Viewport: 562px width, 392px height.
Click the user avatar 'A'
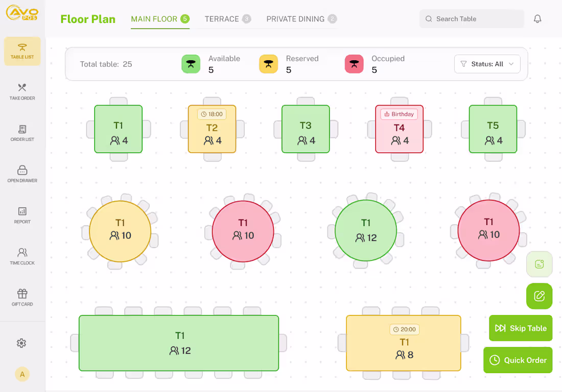(x=22, y=375)
